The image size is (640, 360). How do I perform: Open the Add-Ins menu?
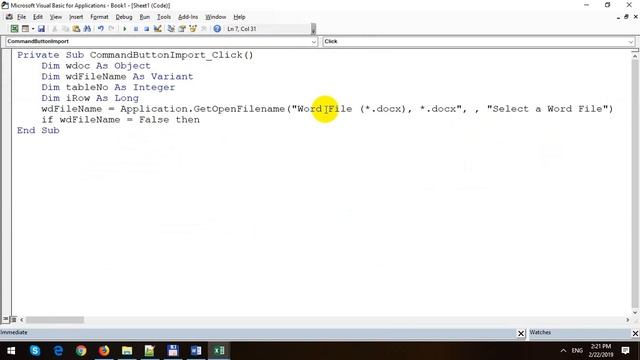coord(188,17)
